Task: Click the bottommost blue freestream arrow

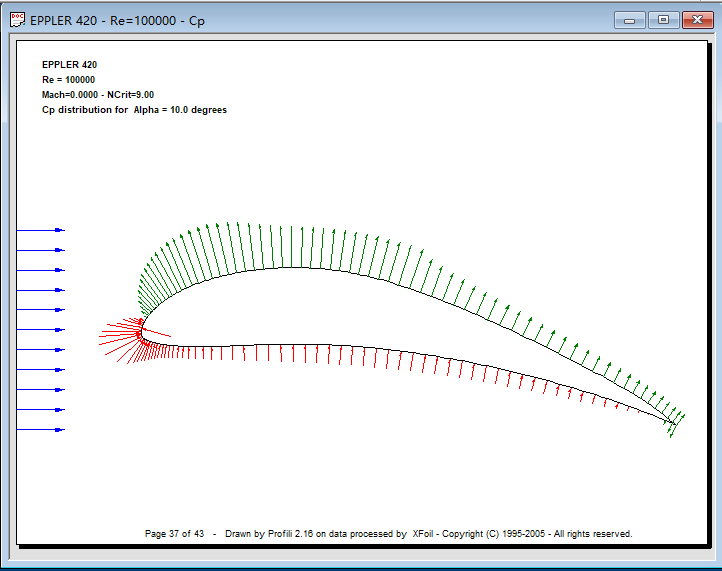Action: [x=40, y=430]
